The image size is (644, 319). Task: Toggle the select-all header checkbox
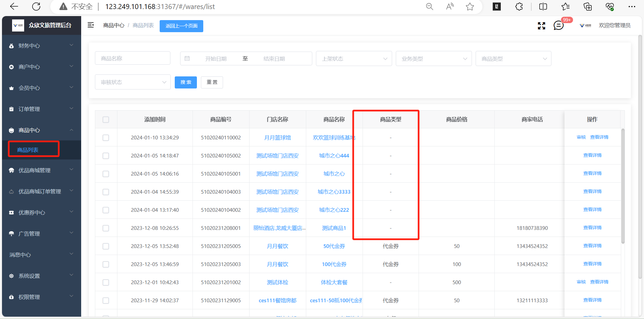[x=106, y=120]
